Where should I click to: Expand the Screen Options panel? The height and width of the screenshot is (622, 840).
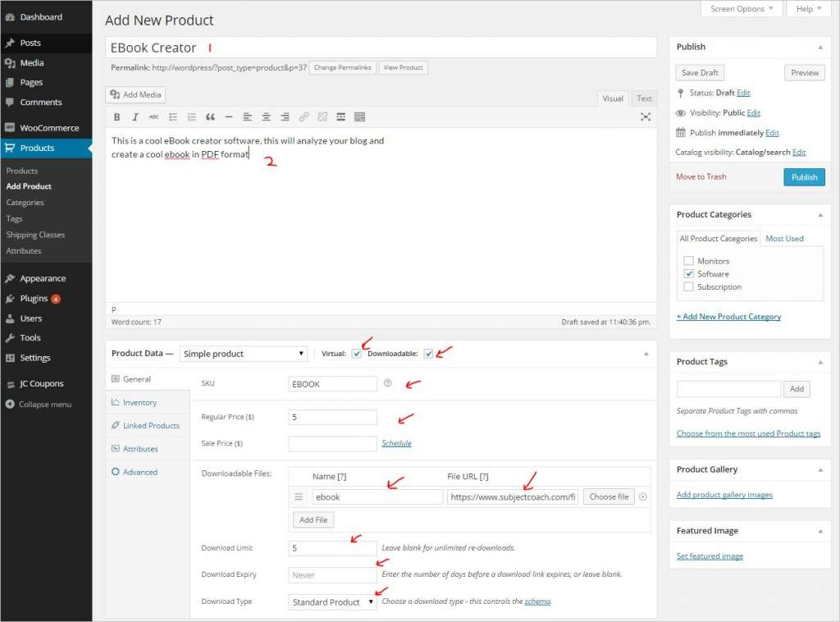(x=742, y=9)
